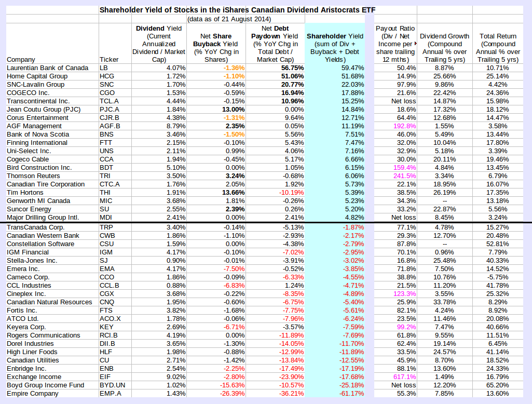
Task: Select shareholder yield '51.68%' for Home Capital
Action: pyautogui.click(x=352, y=76)
